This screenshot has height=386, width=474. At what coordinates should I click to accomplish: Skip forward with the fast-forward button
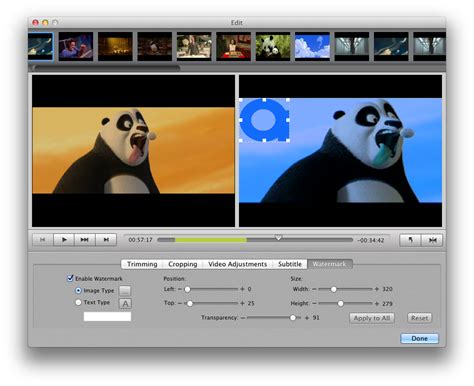85,240
